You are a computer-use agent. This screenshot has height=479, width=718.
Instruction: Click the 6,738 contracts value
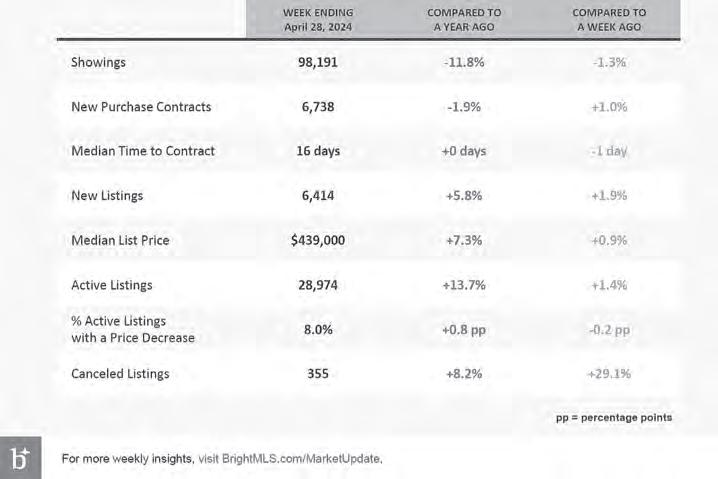(x=318, y=107)
